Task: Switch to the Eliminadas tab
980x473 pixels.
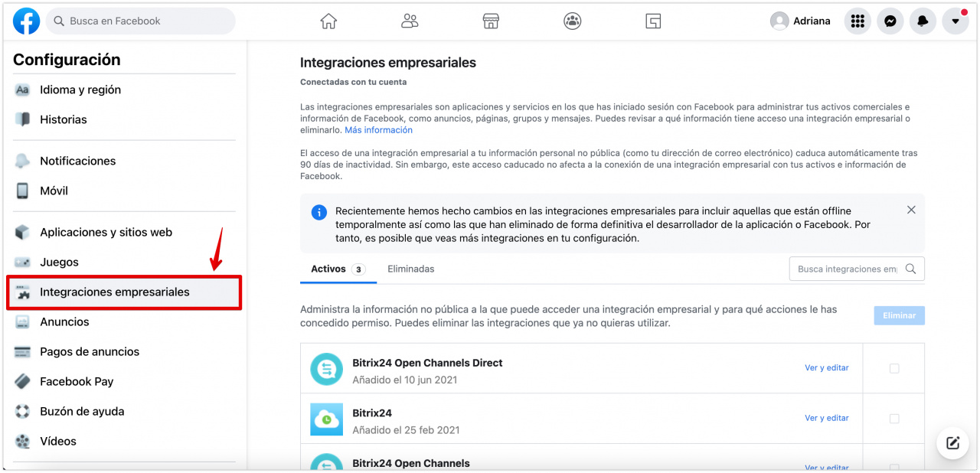Action: click(x=411, y=269)
